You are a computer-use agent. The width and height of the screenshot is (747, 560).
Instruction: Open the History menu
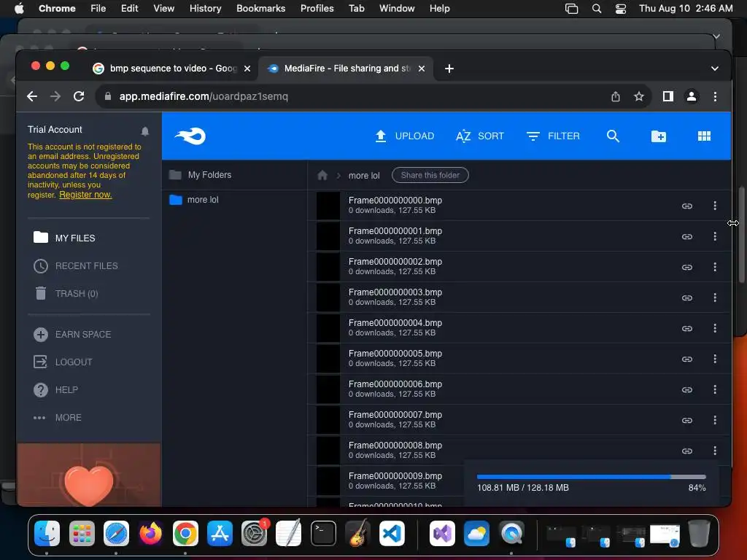click(x=205, y=9)
